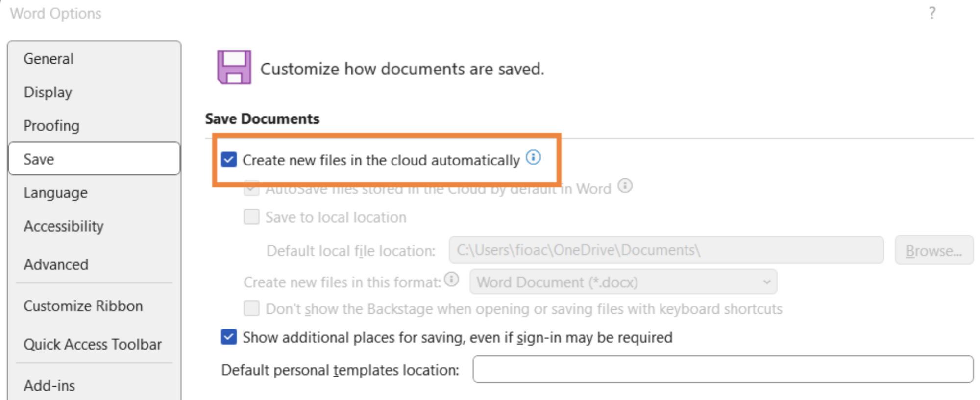Click the Default local file location field
Screen dimensions: 980x400
666,250
